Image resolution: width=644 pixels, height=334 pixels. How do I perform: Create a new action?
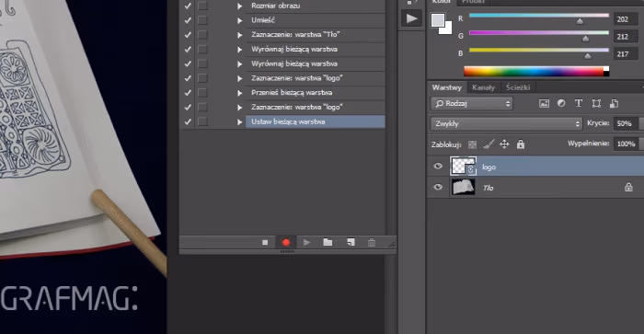[x=351, y=242]
